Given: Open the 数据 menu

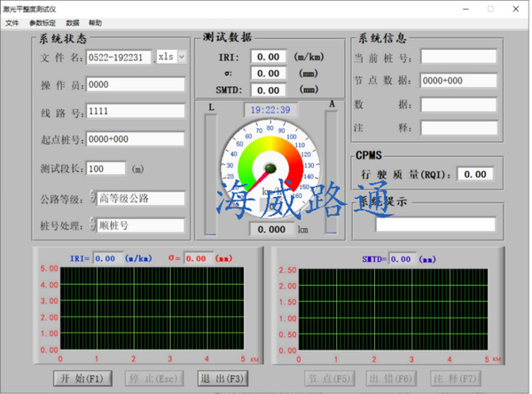Looking at the screenshot, I should [x=72, y=22].
